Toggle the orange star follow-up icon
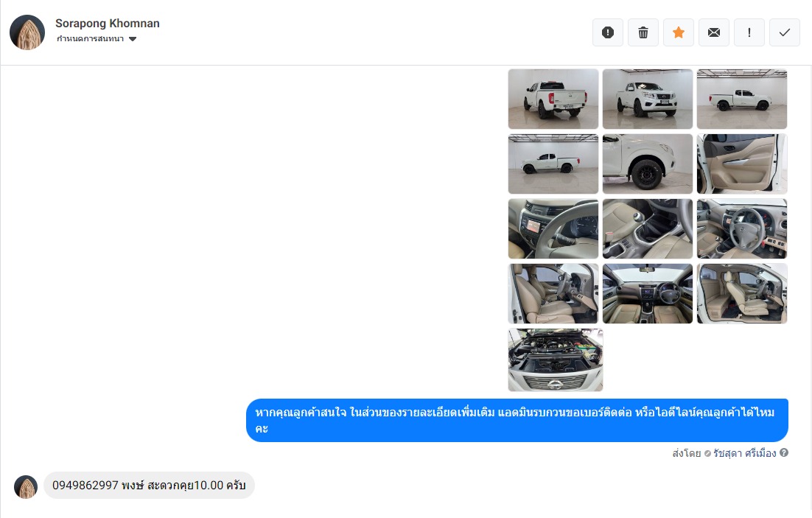This screenshot has width=812, height=518. coord(679,32)
